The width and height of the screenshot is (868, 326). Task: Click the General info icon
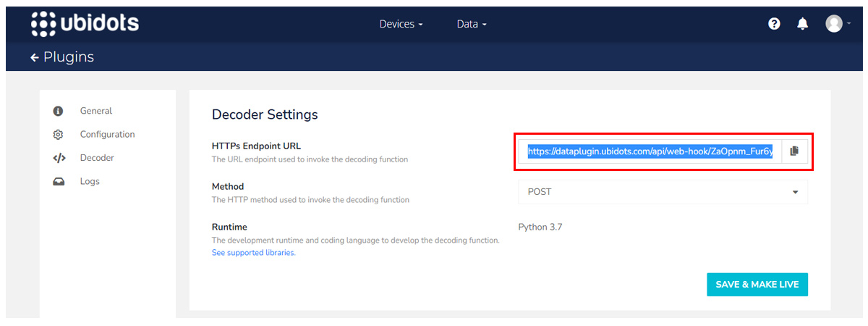click(59, 111)
